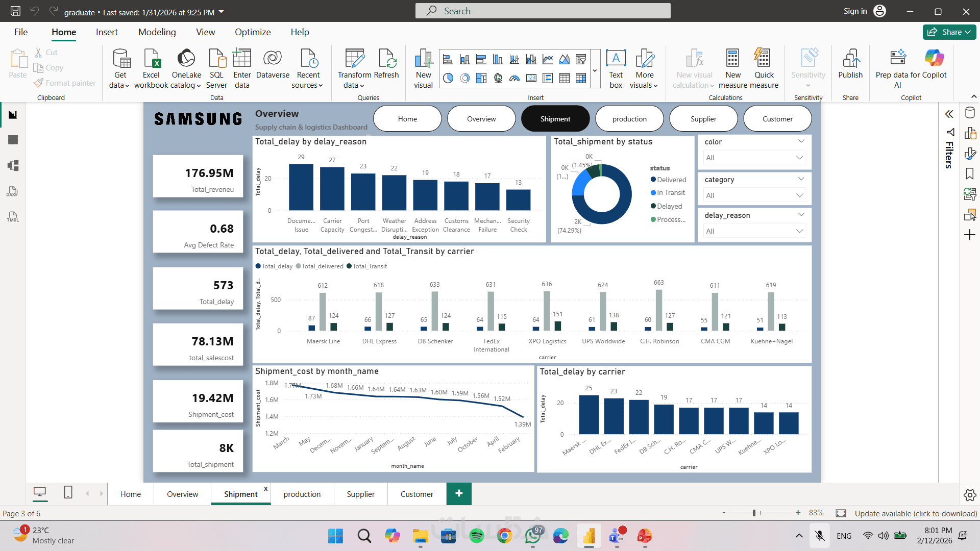Toggle Total_Transit series in legend
This screenshot has width=980, height=551.
click(369, 266)
